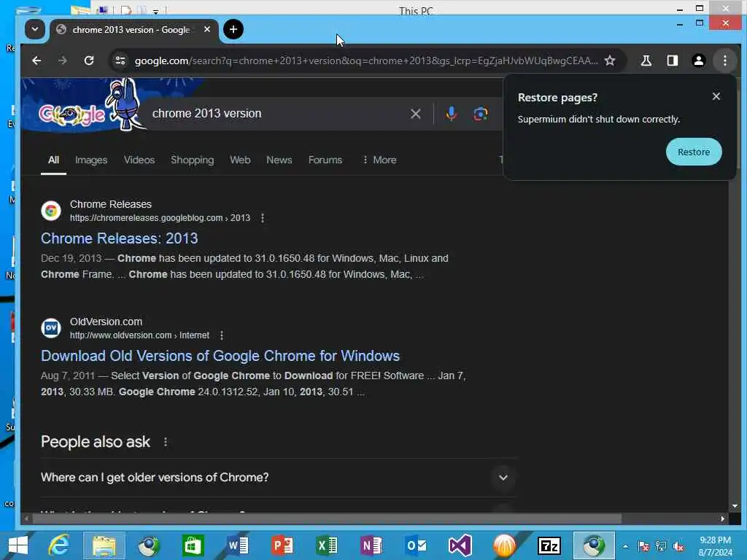Click the horizontal scrollbar thumb

327,518
